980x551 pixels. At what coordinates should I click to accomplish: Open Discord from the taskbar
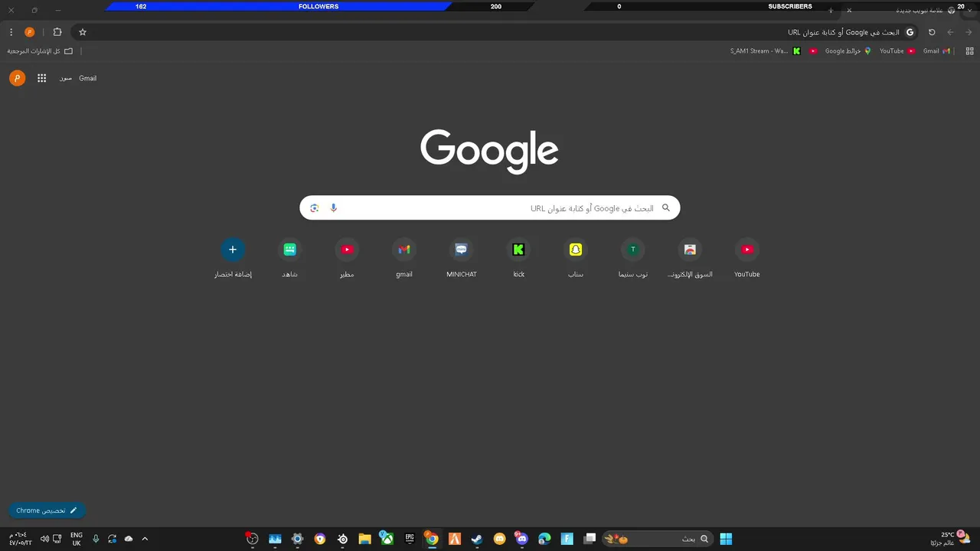(x=522, y=539)
